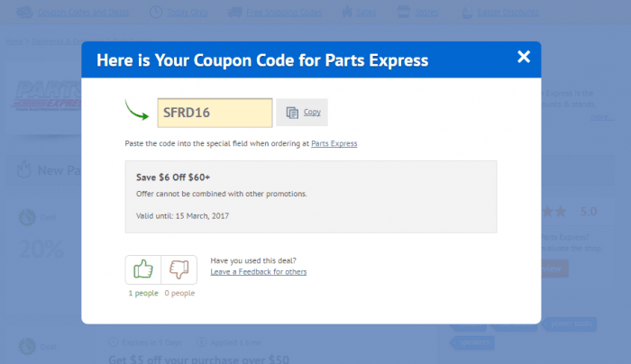
Task: Click the clock icon for Today Only
Action: (x=156, y=14)
